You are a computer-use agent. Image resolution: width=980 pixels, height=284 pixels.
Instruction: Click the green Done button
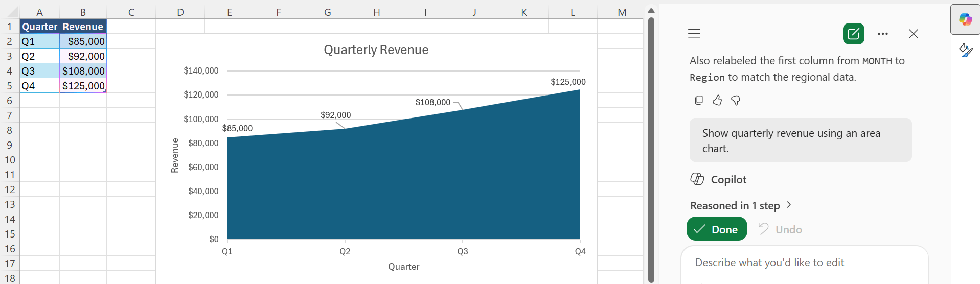click(x=717, y=229)
